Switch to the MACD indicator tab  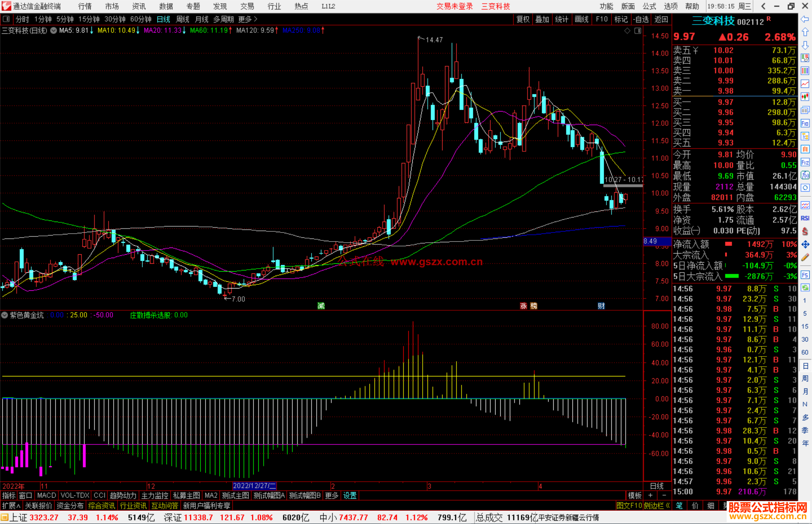(46, 495)
